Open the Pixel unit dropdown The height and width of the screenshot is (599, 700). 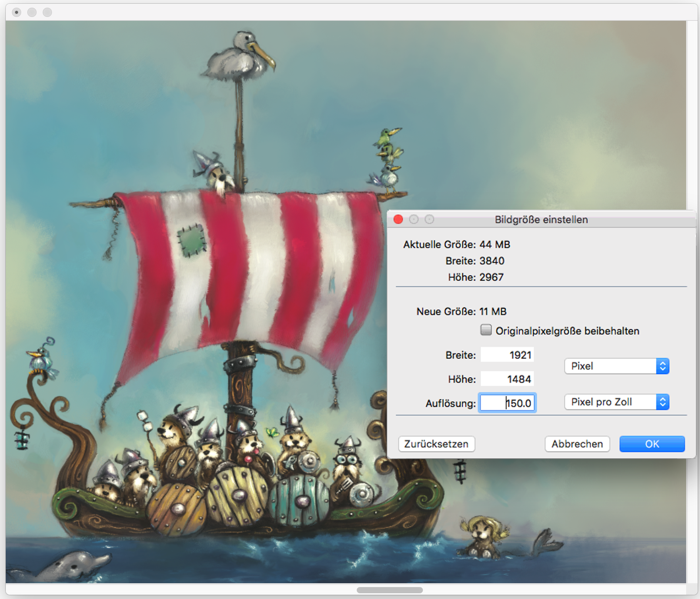click(x=616, y=366)
